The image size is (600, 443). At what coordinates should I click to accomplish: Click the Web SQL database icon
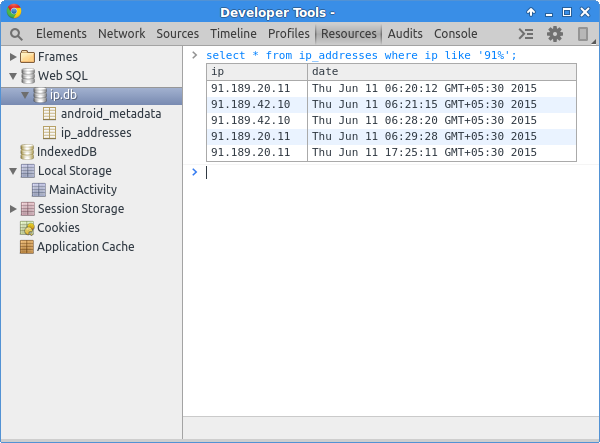[28, 76]
